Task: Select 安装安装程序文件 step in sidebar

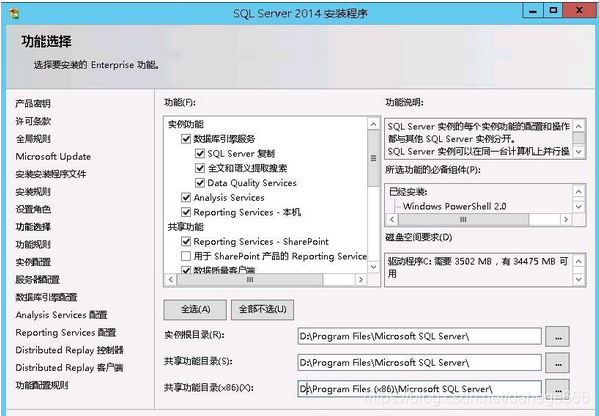Action: pyautogui.click(x=51, y=174)
